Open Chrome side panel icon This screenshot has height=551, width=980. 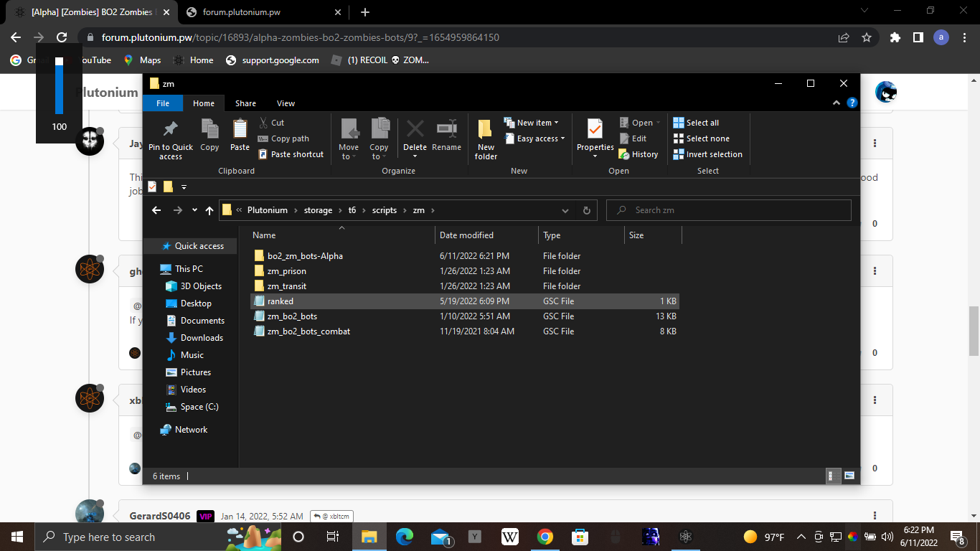(x=918, y=37)
